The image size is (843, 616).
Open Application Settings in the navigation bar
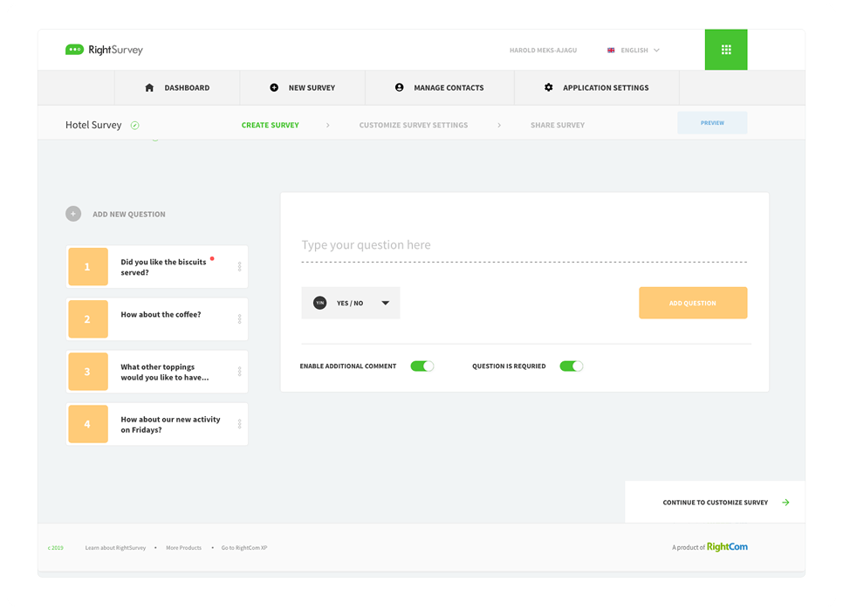click(x=596, y=88)
